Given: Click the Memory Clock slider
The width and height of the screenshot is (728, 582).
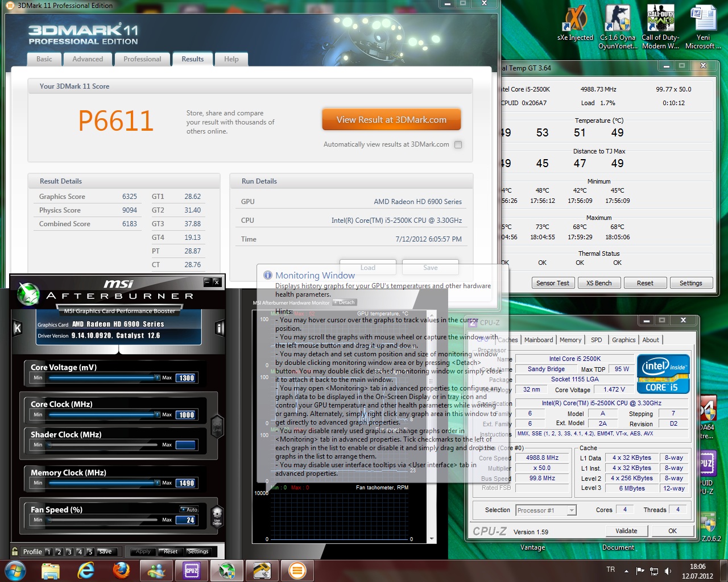Looking at the screenshot, I should click(104, 483).
